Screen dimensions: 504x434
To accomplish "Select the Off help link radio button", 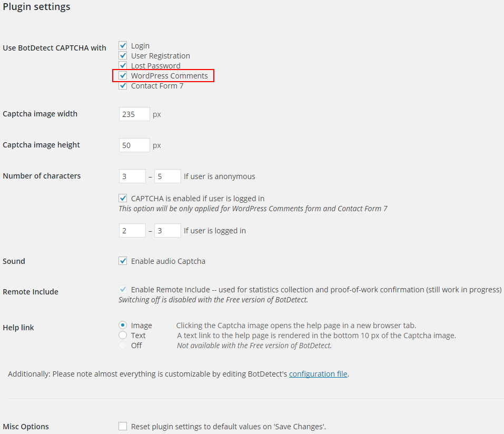I will click(123, 346).
